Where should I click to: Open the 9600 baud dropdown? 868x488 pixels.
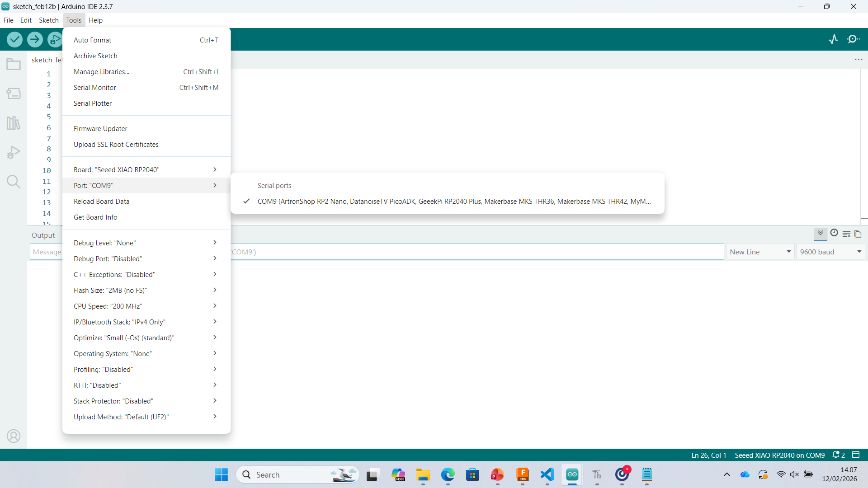click(830, 252)
